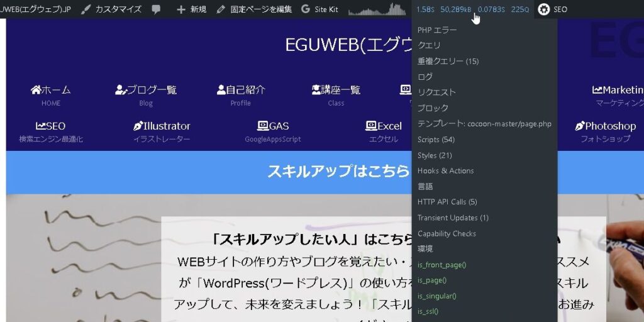Click the comments speech bubble icon

pos(156,9)
